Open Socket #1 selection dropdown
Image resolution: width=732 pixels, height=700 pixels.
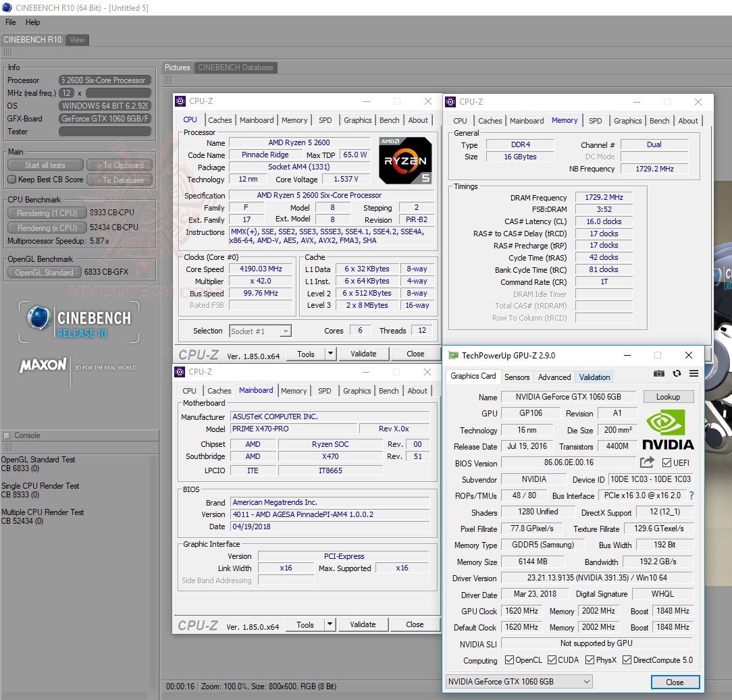point(261,331)
